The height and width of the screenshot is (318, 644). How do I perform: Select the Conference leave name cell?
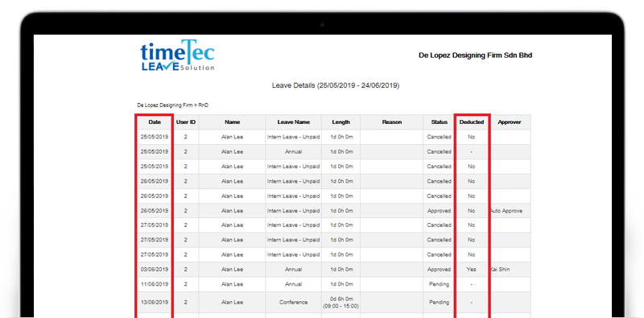(x=293, y=302)
